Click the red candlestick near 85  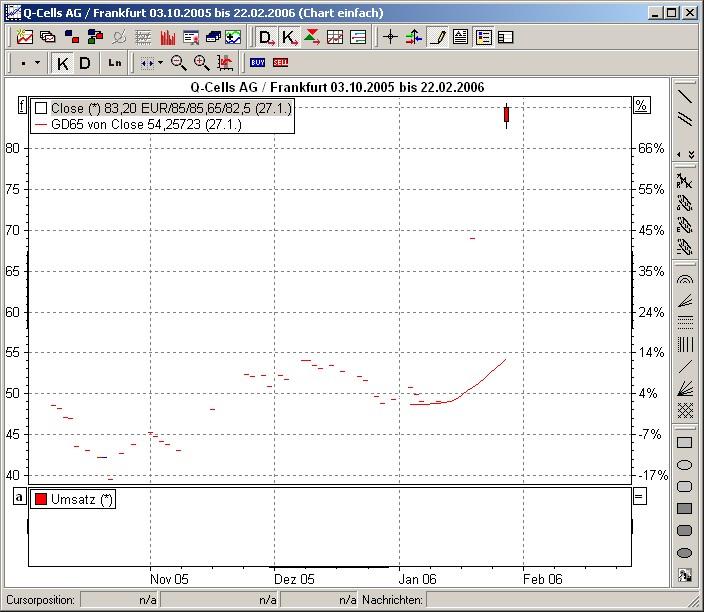tap(507, 115)
